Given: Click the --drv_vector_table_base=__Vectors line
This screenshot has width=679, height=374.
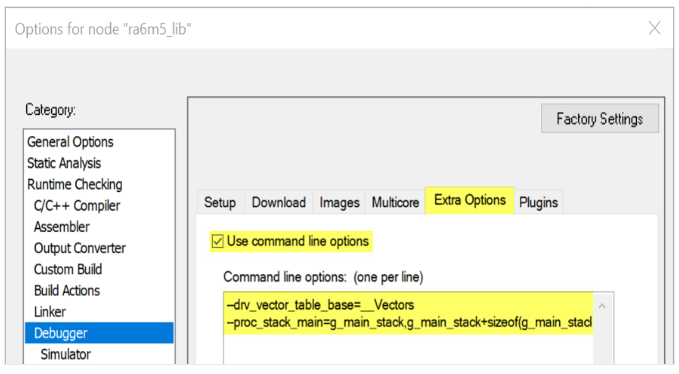Looking at the screenshot, I should coord(320,305).
